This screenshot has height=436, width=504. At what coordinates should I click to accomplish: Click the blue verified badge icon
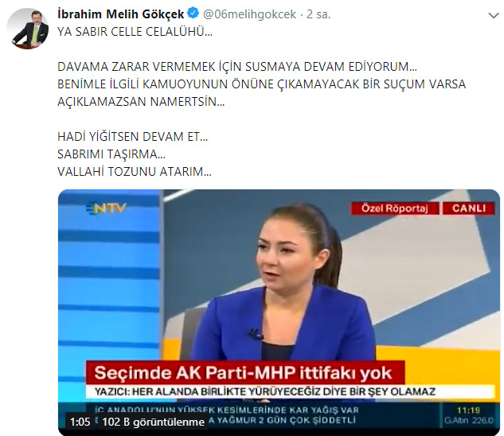tap(193, 14)
